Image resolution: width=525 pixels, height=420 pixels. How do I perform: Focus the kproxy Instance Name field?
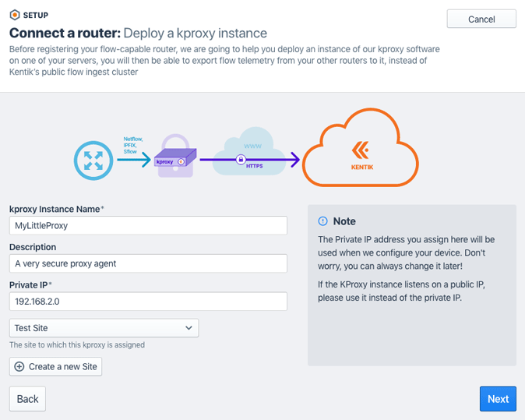pyautogui.click(x=148, y=226)
